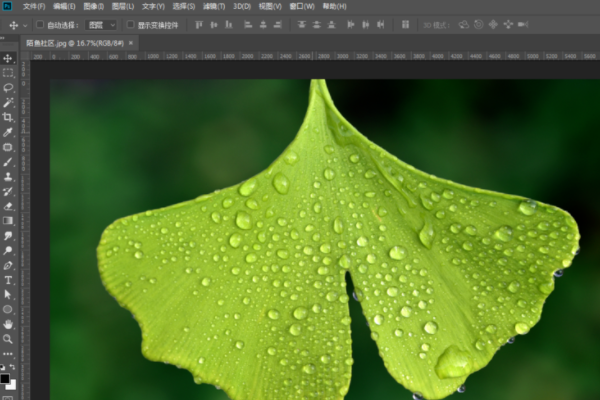Open the 图像(I) menu
The width and height of the screenshot is (600, 400).
[94, 7]
